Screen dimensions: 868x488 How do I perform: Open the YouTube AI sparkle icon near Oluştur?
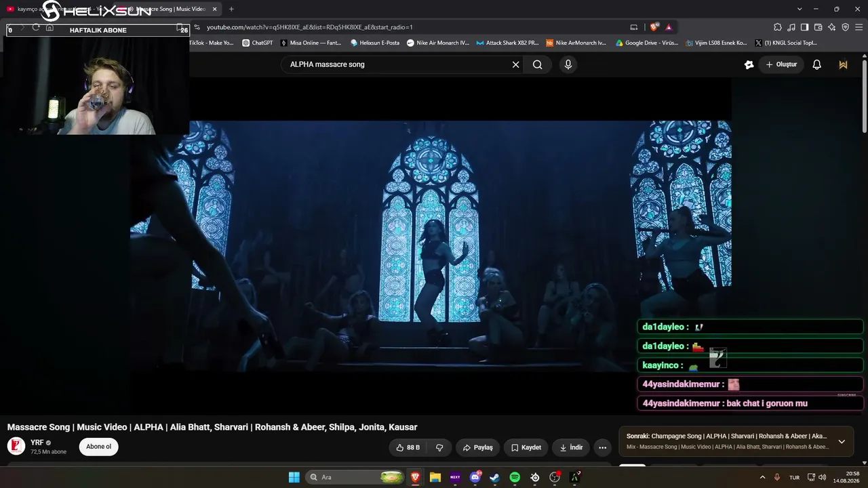point(749,64)
